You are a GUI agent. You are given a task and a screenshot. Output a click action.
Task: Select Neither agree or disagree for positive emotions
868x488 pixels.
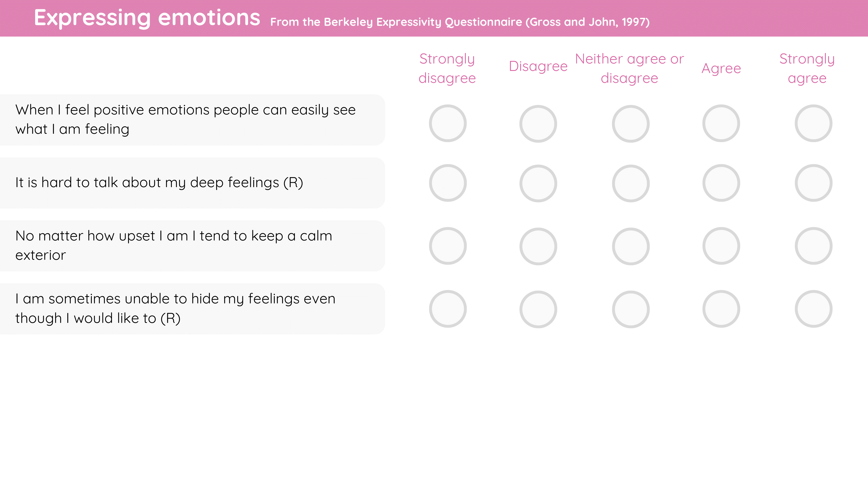631,124
